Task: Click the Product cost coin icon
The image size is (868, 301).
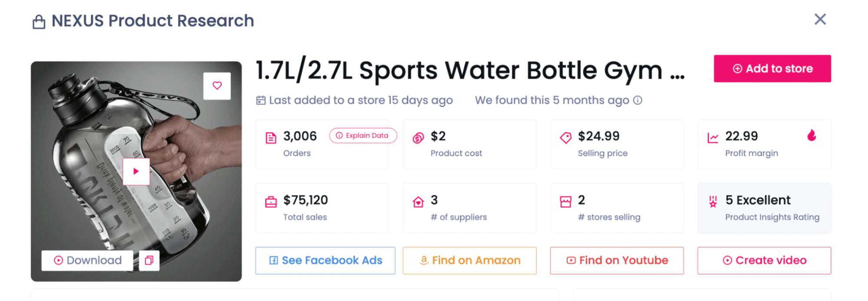Action: [x=418, y=138]
